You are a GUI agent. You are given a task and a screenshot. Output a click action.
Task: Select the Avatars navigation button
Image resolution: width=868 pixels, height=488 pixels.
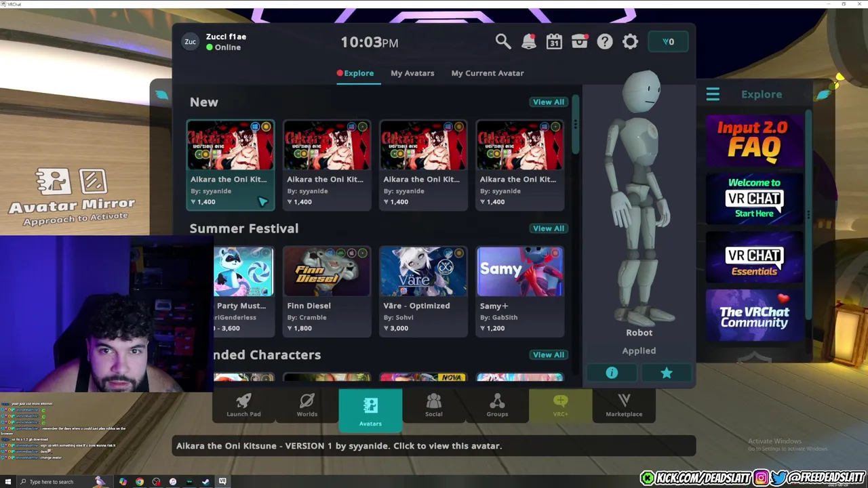tap(370, 410)
